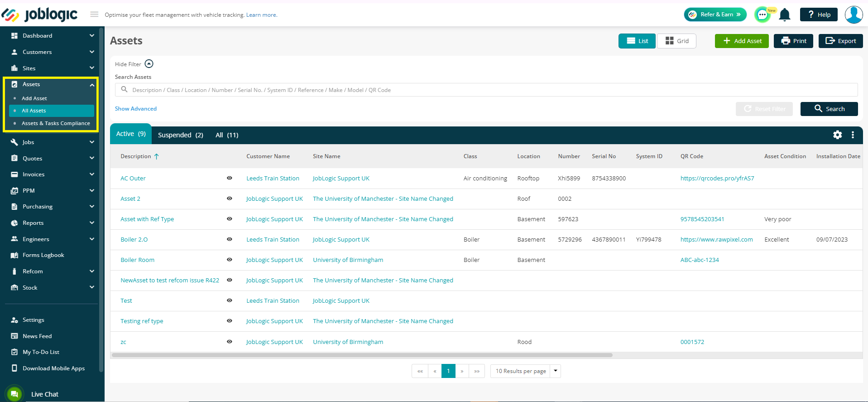This screenshot has height=402, width=868.
Task: Click eye icon for NewAsset refcom row
Action: [230, 280]
